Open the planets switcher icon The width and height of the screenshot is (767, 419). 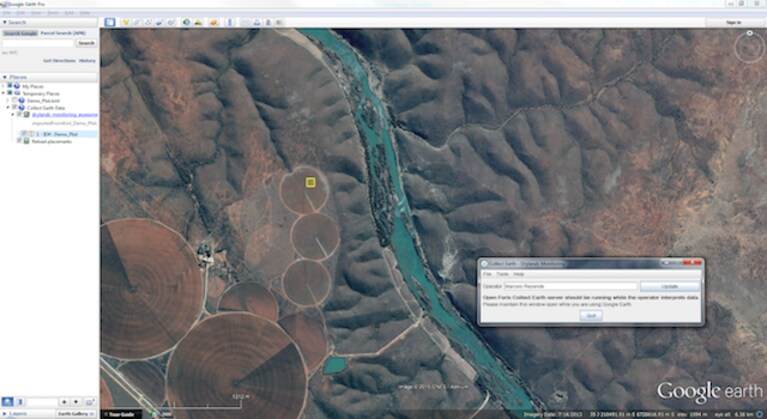point(214,22)
